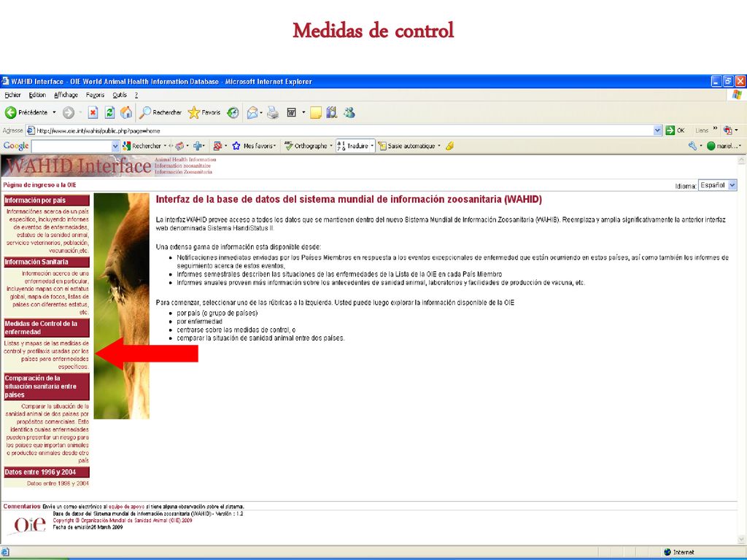Expand the address bar URL dropdown

(x=657, y=131)
